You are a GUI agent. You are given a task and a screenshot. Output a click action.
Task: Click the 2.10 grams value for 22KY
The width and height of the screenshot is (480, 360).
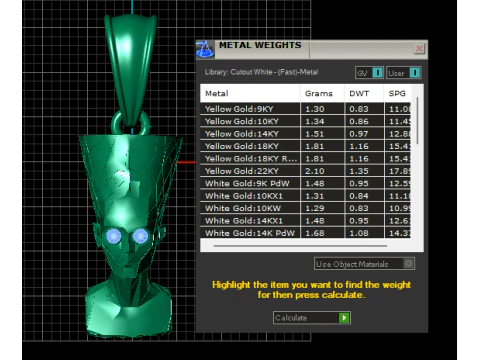[322, 171]
